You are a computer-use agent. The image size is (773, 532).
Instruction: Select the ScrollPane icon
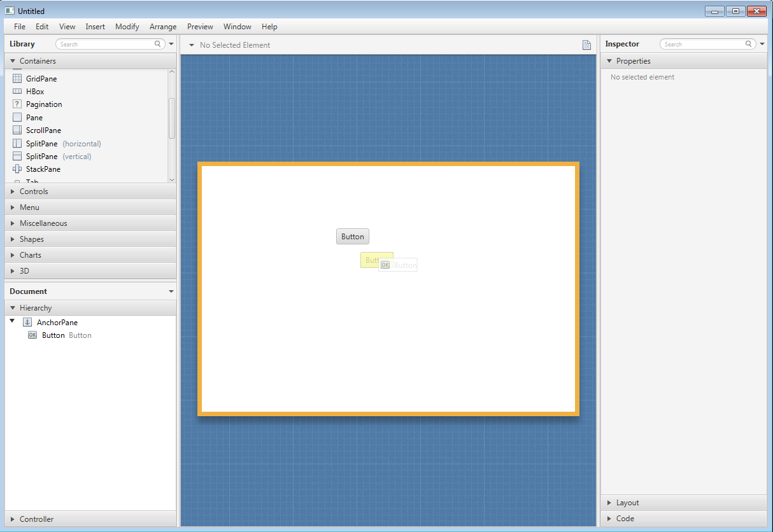[x=17, y=130]
